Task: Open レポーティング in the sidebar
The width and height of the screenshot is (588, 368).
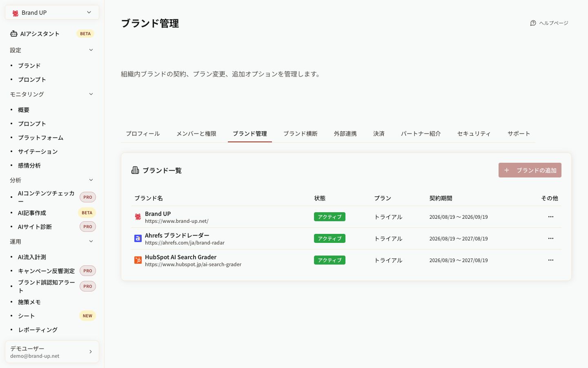Action: tap(38, 330)
